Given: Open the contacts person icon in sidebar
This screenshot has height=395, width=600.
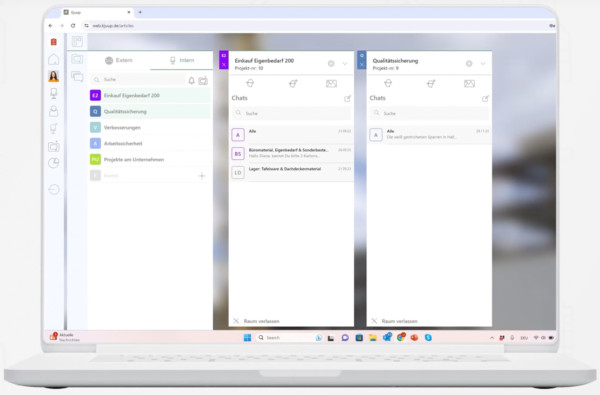Looking at the screenshot, I should point(54,111).
